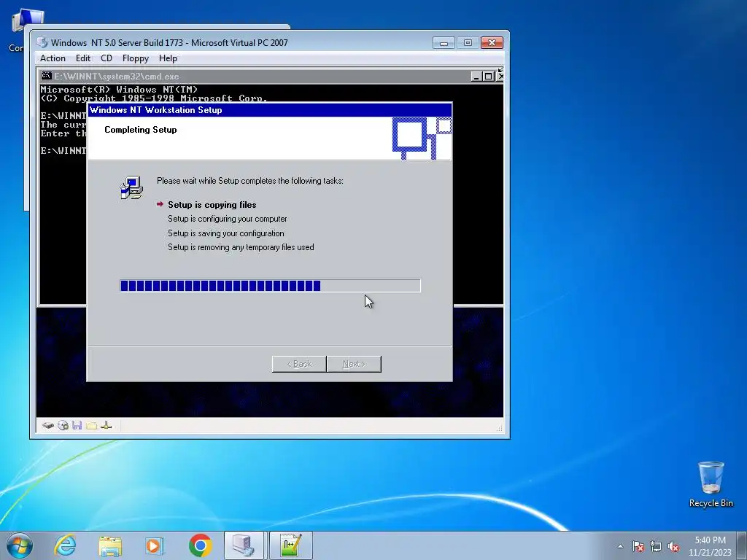Click the shared folder status icon
The height and width of the screenshot is (560, 747).
point(91,425)
